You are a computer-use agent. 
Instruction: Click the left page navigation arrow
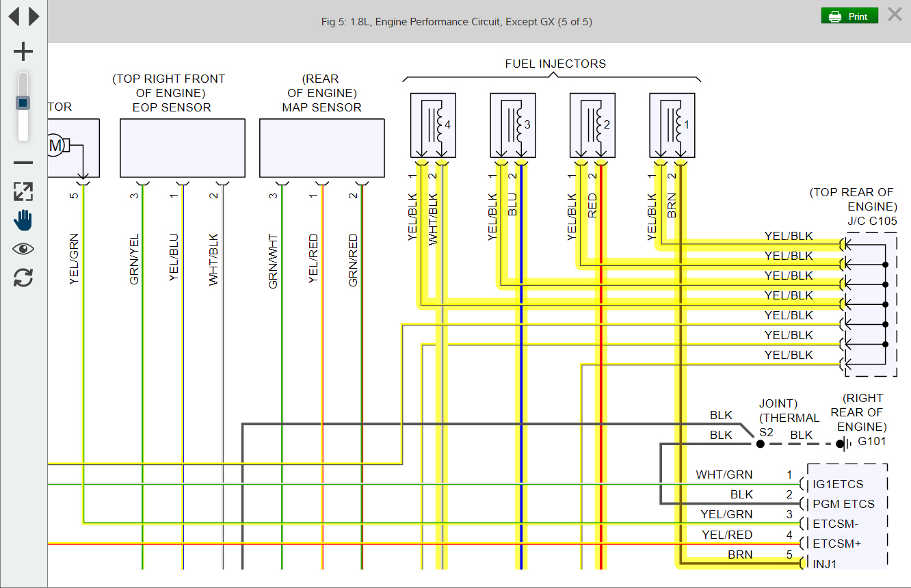click(14, 15)
